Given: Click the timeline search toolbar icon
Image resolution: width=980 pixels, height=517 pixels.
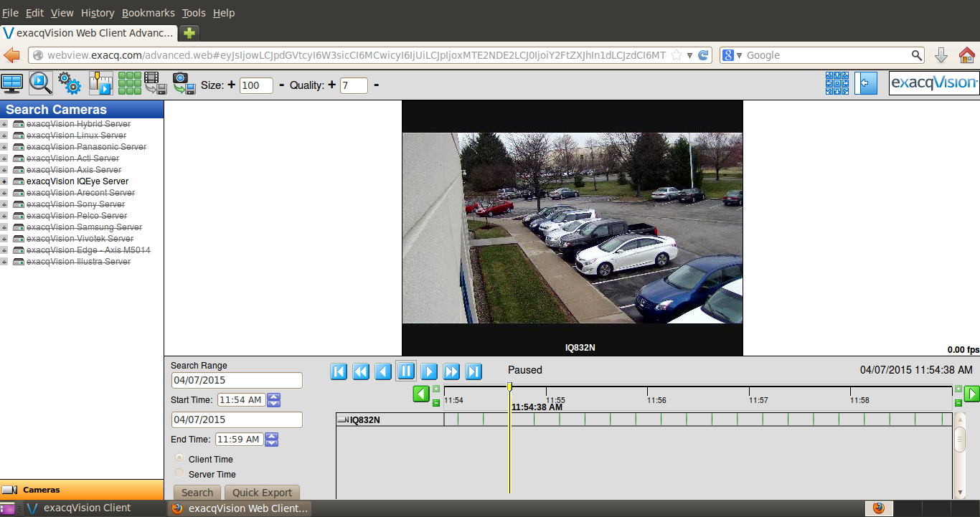Looking at the screenshot, I should (101, 84).
